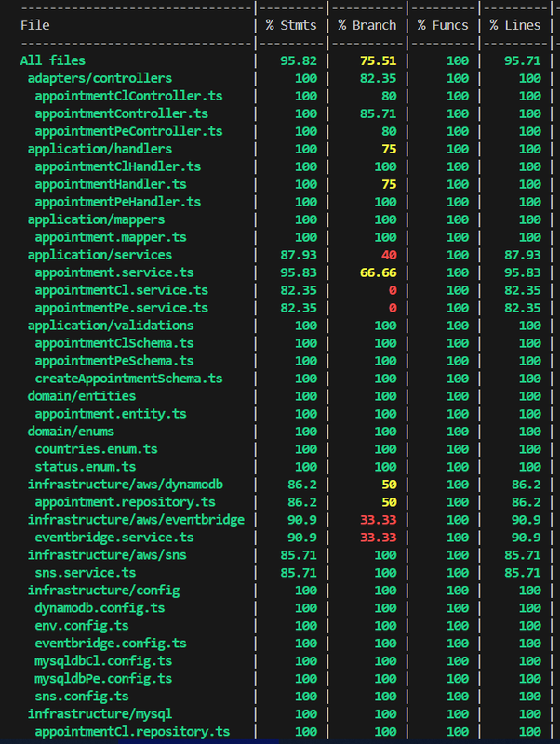This screenshot has height=744, width=560.
Task: Select the 95.71 lines value for All files
Action: (523, 60)
